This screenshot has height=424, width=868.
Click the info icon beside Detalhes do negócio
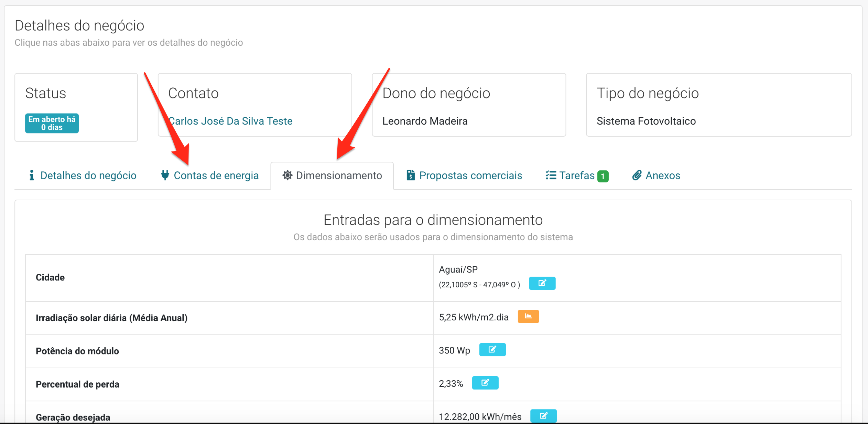(x=32, y=175)
